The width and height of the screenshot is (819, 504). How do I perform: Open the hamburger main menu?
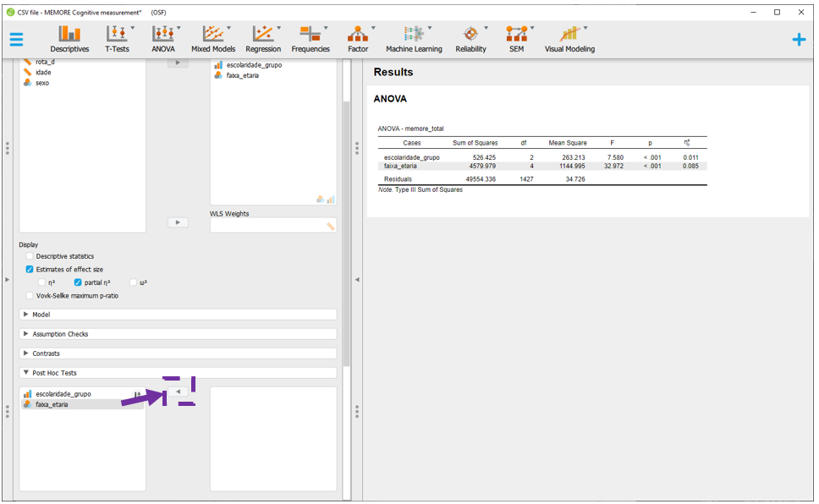coord(16,40)
